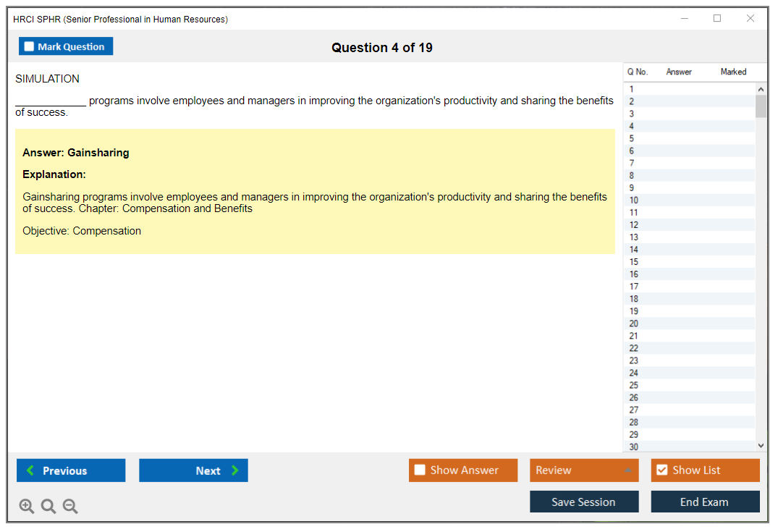Maximize the HRCI SPHR exam window

(x=717, y=19)
